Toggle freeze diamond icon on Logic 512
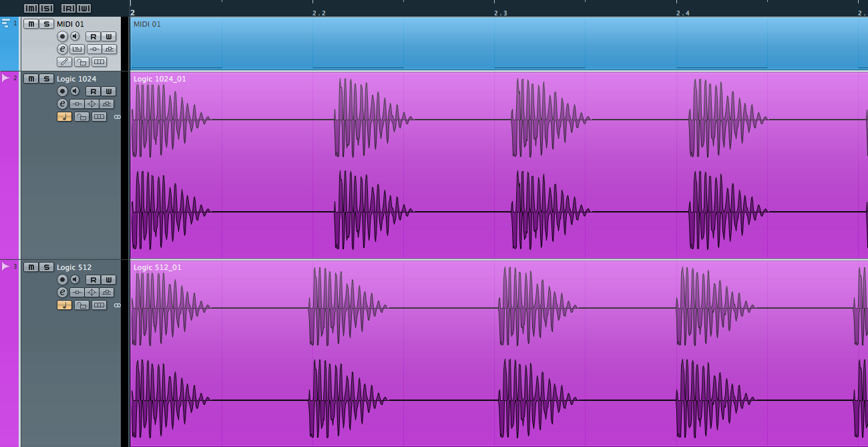Screen dimensions: 868x447 pos(92,293)
